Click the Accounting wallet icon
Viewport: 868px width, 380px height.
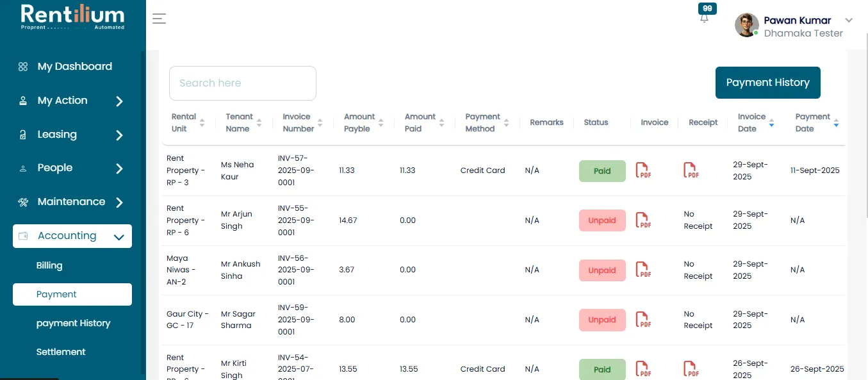tap(23, 236)
